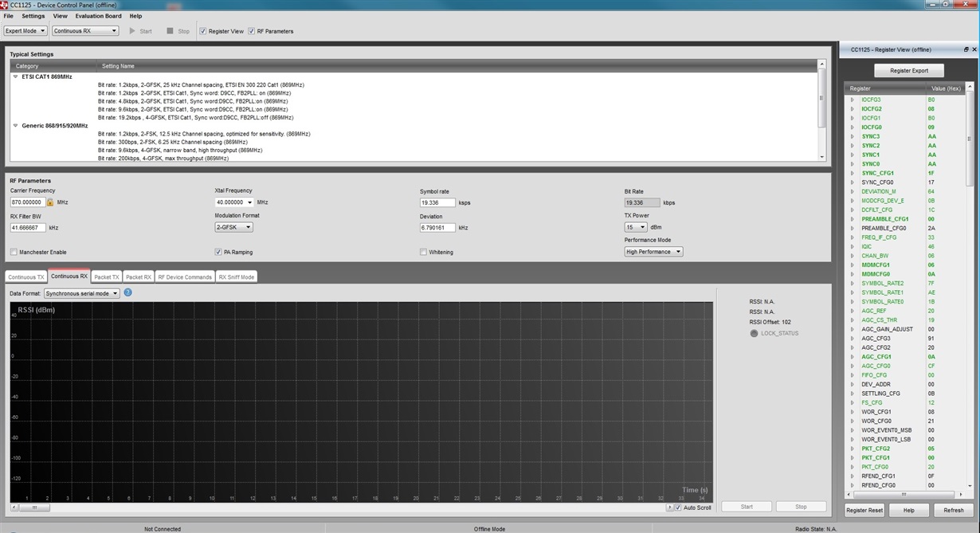The height and width of the screenshot is (533, 980).
Task: Click the Deviation input field
Action: click(x=437, y=227)
